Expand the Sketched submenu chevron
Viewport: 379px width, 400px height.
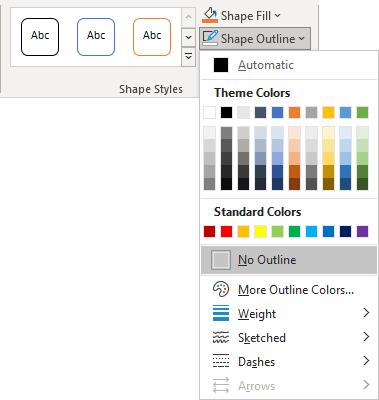pyautogui.click(x=366, y=337)
